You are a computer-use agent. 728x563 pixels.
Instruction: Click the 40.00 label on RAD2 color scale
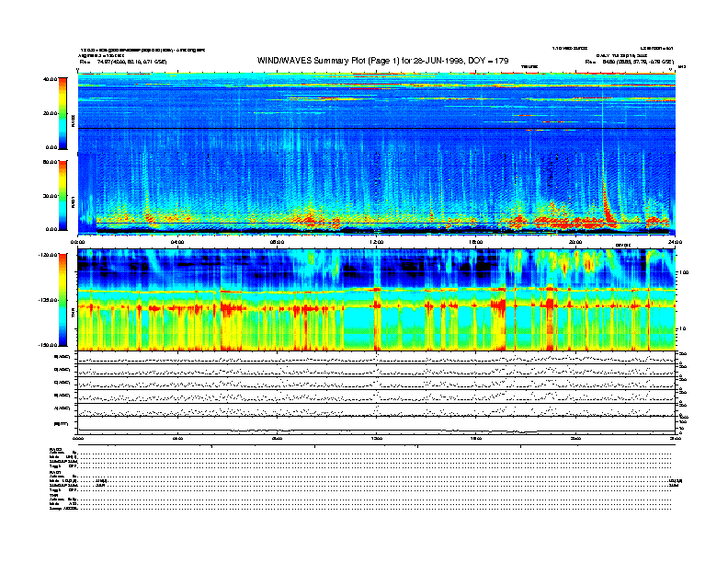pyautogui.click(x=50, y=79)
